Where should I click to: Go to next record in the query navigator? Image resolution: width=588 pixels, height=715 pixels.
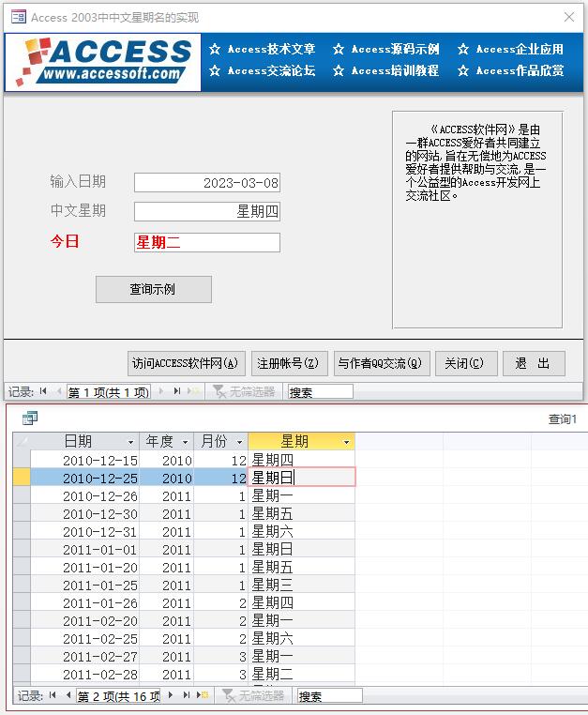(170, 695)
